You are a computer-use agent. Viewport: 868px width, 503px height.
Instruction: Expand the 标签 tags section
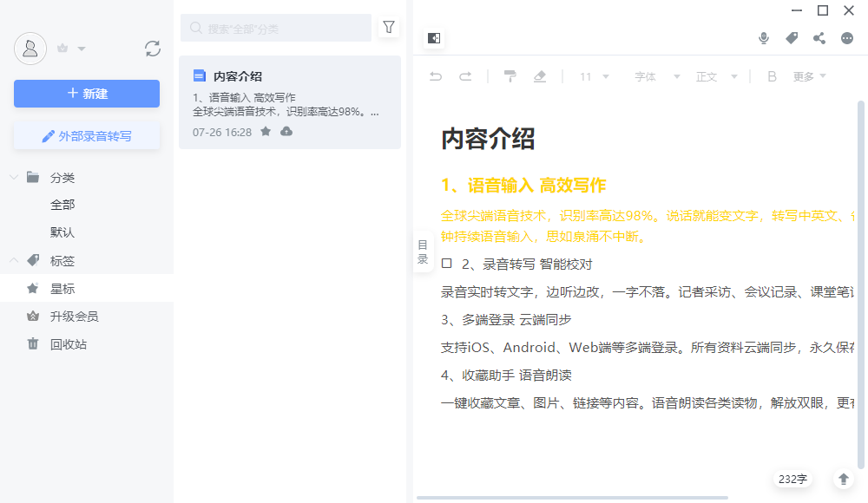coord(14,260)
